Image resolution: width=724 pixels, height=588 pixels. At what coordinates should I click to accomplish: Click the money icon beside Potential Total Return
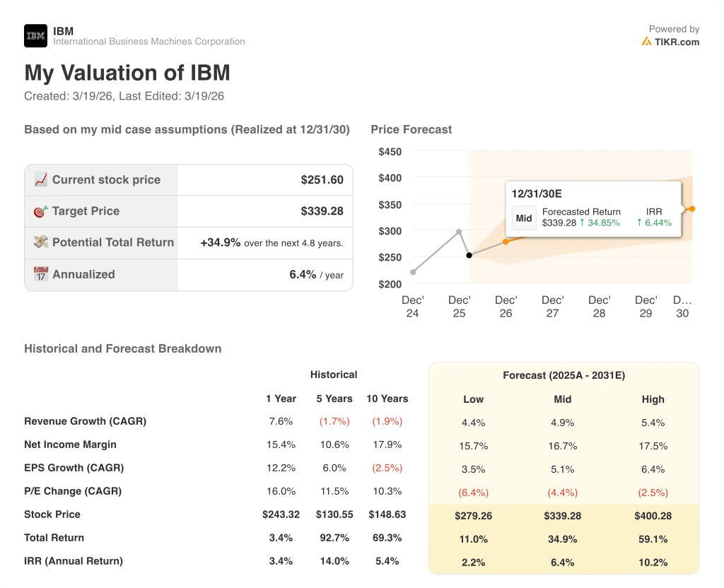(x=40, y=242)
